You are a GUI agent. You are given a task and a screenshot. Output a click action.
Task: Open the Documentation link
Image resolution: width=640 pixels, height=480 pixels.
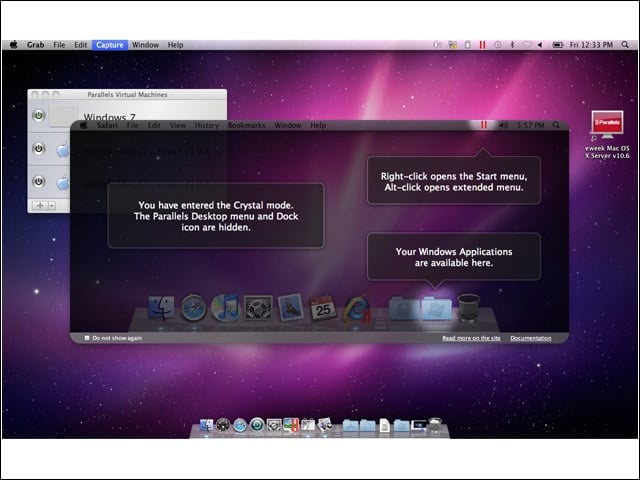point(531,338)
